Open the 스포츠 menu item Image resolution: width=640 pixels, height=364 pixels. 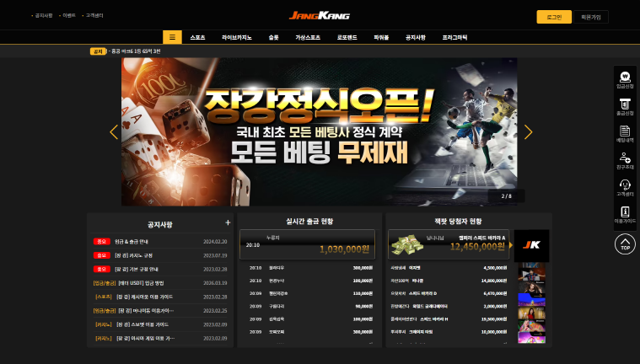tap(198, 38)
